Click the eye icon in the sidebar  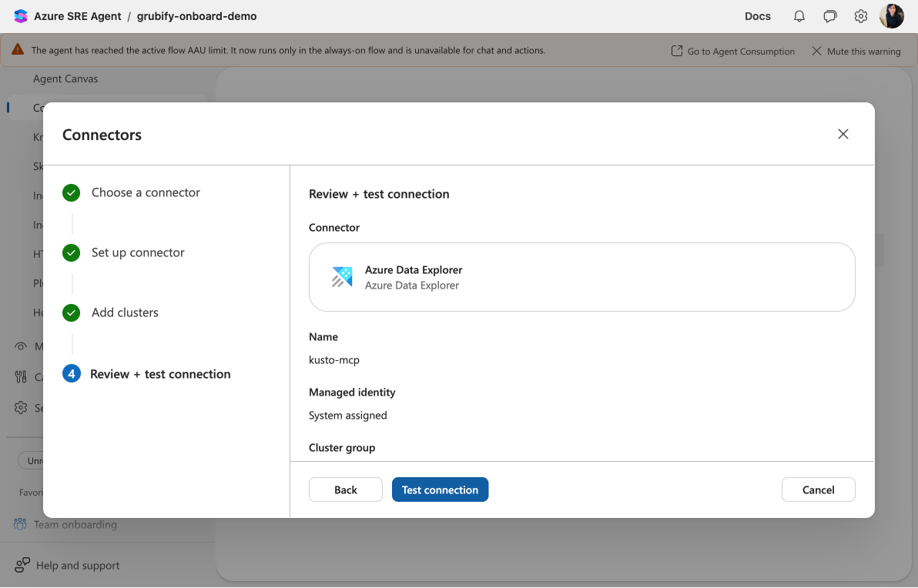pos(21,346)
